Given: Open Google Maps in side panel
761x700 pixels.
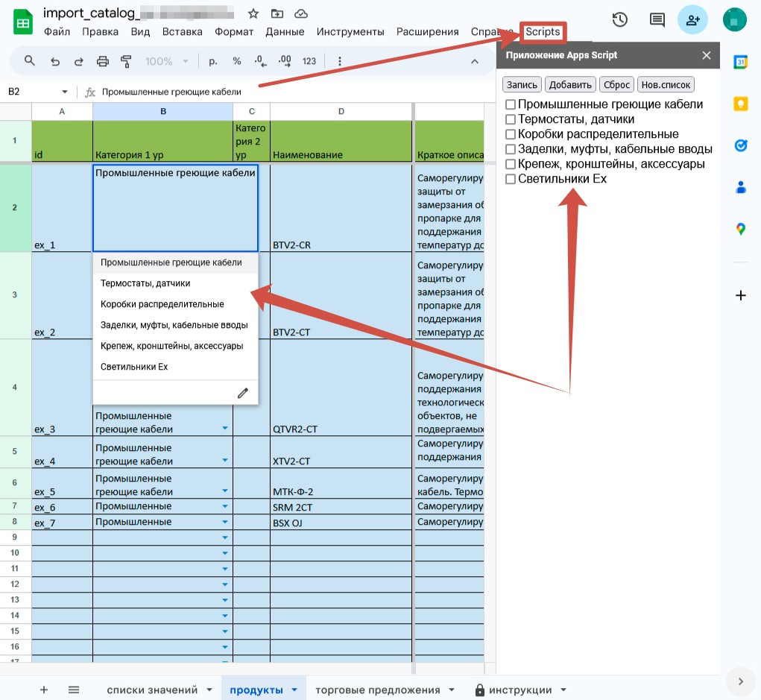Looking at the screenshot, I should coord(740,229).
